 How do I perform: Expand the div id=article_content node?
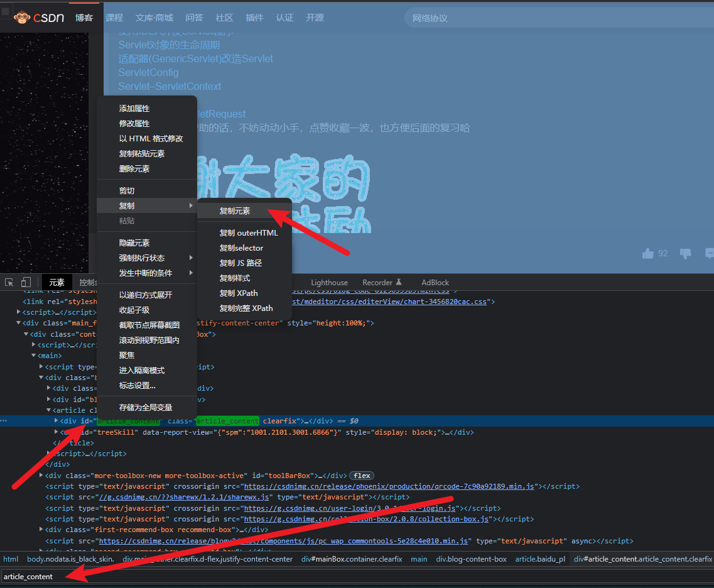pyautogui.click(x=57, y=421)
